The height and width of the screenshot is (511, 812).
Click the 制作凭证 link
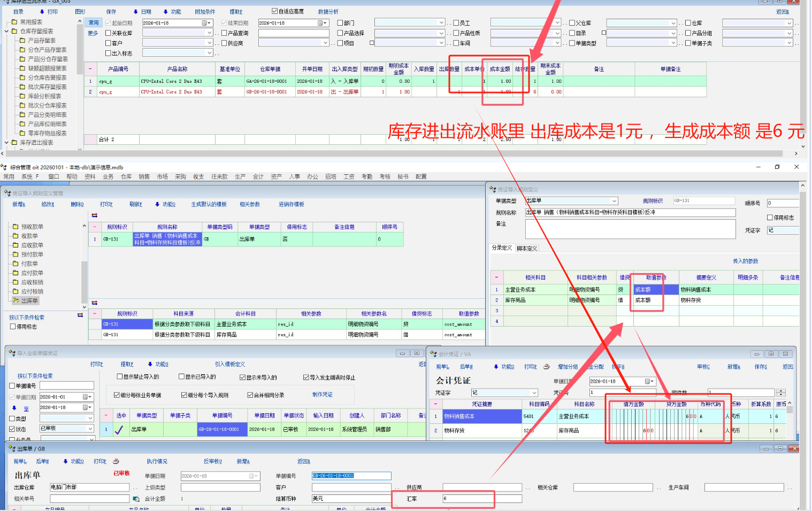(322, 394)
